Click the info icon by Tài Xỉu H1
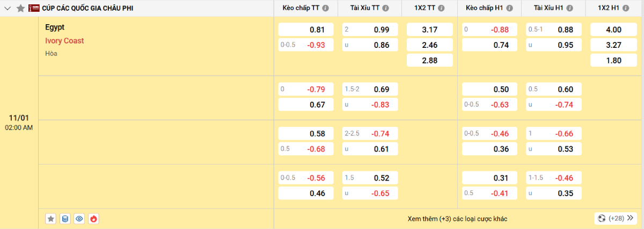 [569, 8]
